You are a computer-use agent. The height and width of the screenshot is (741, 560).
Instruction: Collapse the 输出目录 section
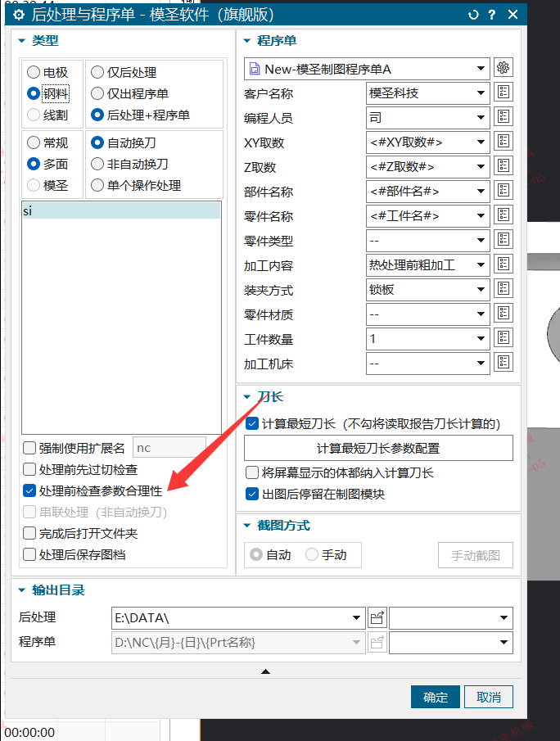[x=22, y=590]
